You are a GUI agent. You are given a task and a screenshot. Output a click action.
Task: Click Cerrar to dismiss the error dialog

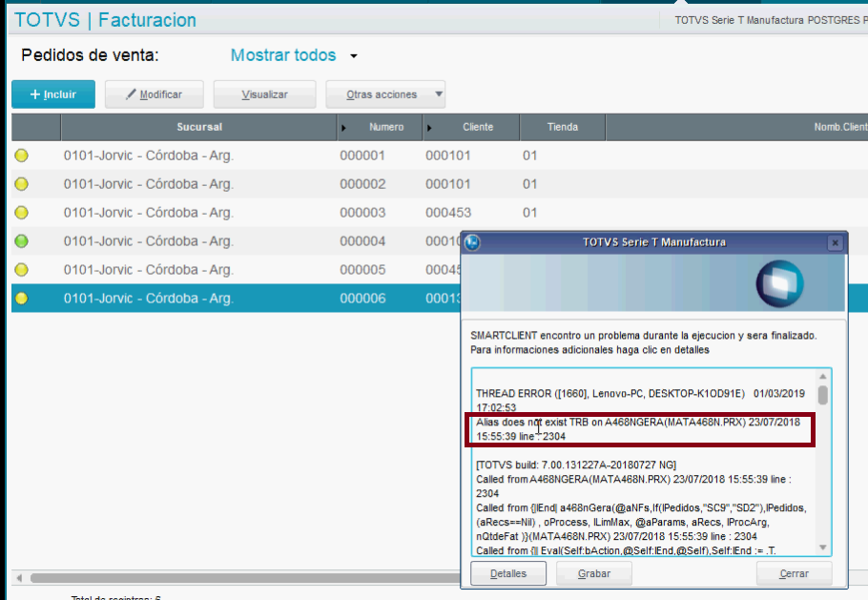pyautogui.click(x=794, y=573)
